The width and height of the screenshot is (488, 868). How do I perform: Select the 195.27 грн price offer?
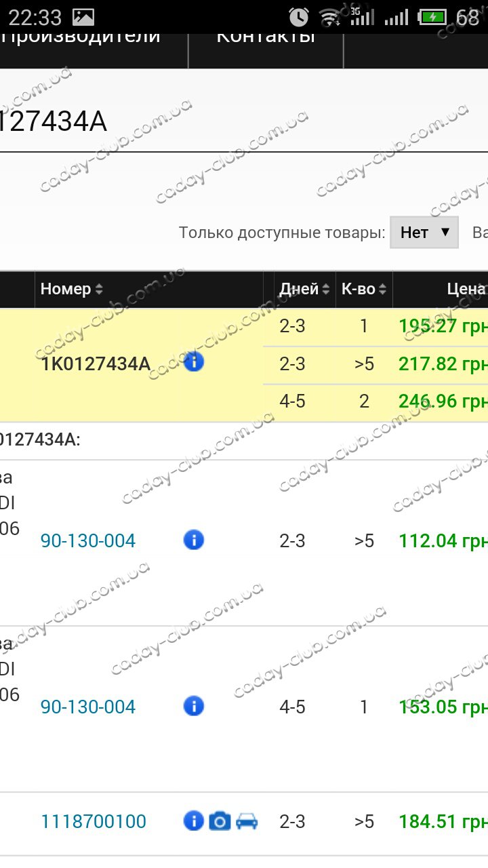tap(443, 327)
